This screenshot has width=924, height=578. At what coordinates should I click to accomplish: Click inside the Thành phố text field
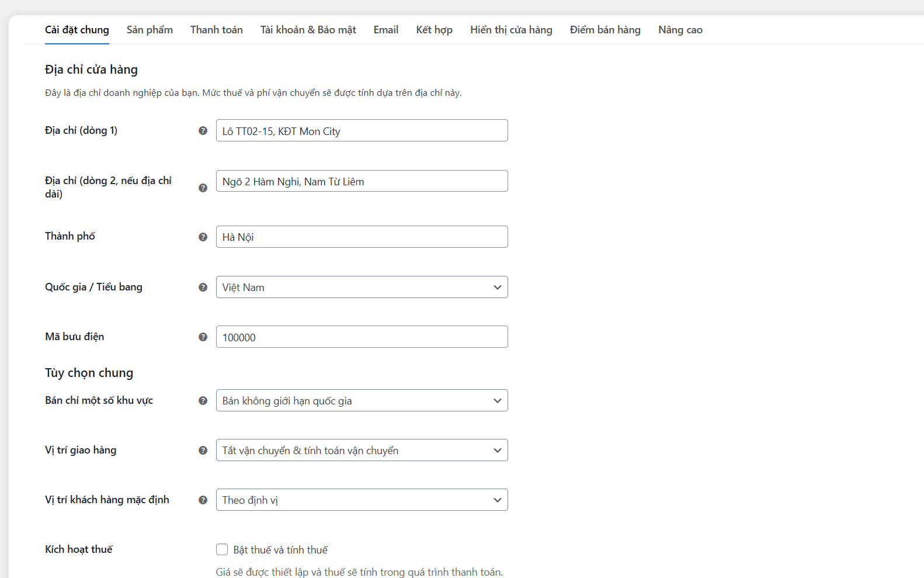point(362,237)
